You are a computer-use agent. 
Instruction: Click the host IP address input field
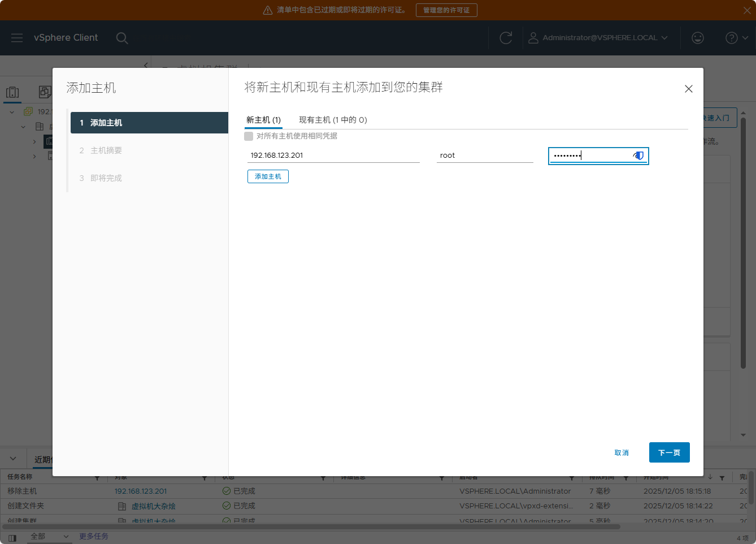point(333,156)
